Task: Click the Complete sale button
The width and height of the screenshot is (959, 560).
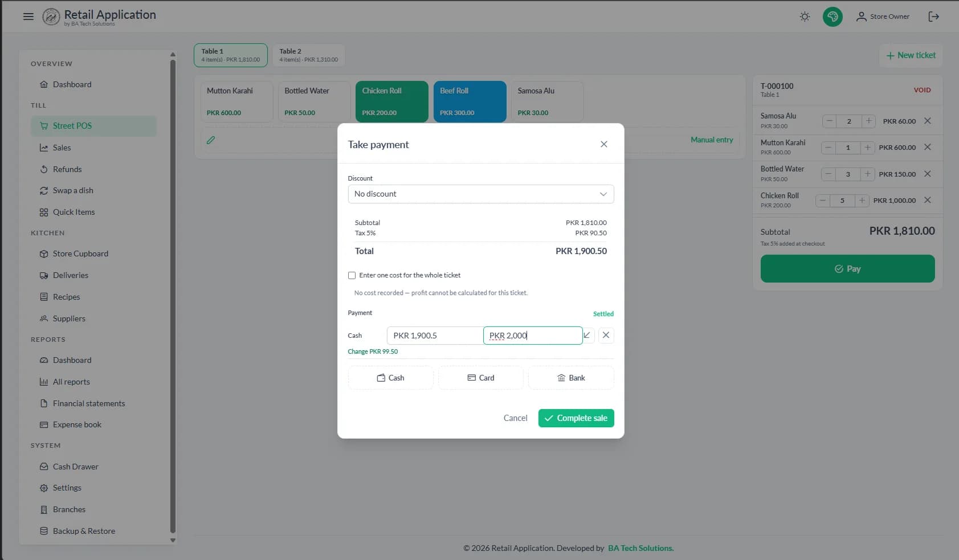Action: pos(576,418)
